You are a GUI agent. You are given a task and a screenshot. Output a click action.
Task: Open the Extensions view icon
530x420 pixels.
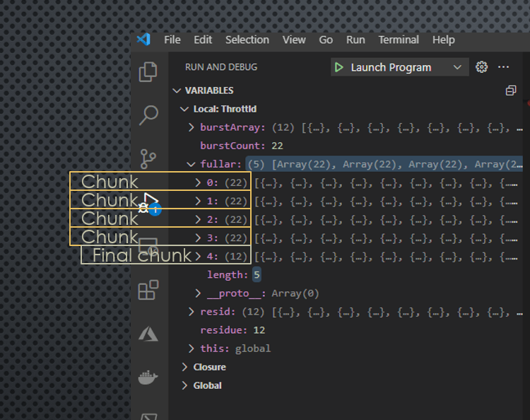(x=148, y=290)
